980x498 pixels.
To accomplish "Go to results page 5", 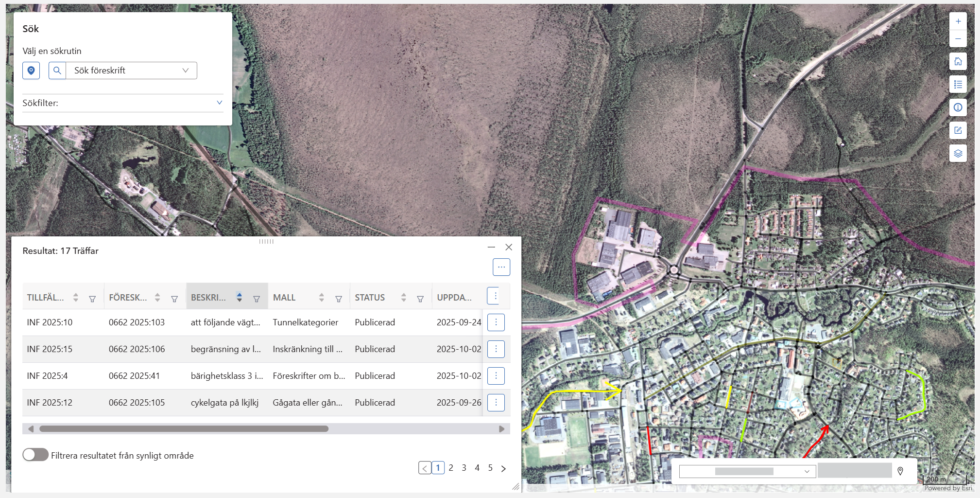I will (490, 468).
